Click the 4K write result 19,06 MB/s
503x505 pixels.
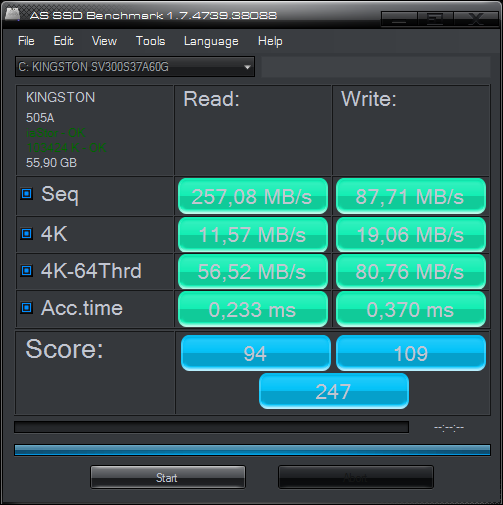pos(411,235)
